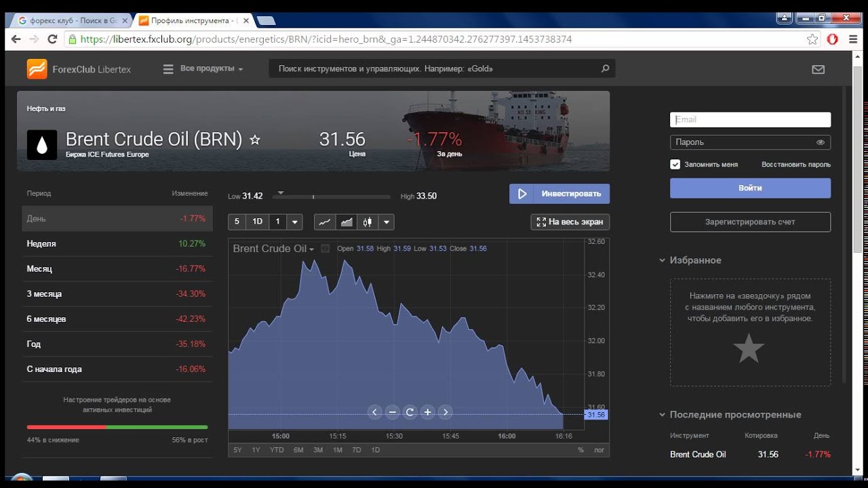Image resolution: width=868 pixels, height=488 pixels.
Task: Select the YTD chart range
Action: point(277,450)
